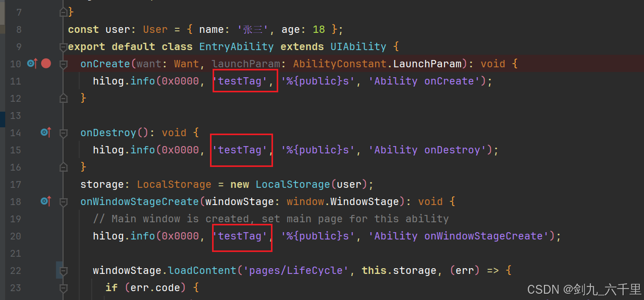644x300 pixels.
Task: Remove the red breakpoint on line 10
Action: click(46, 64)
